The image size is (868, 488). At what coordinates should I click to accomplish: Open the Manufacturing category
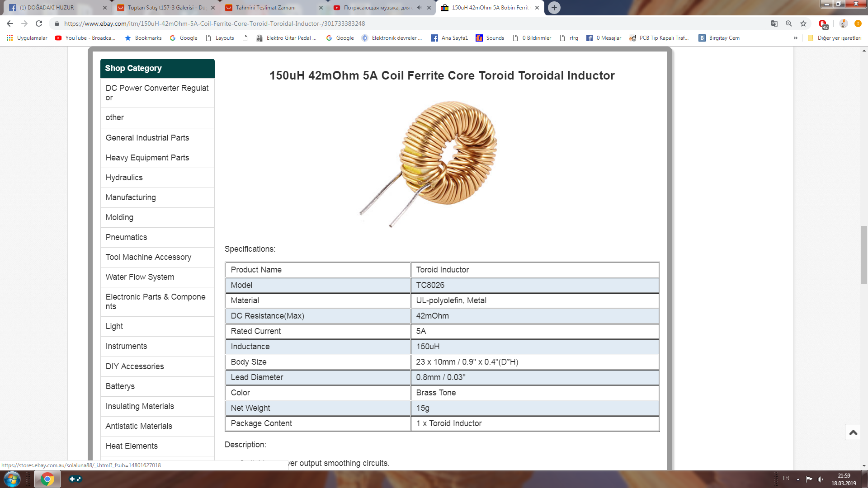[157, 197]
